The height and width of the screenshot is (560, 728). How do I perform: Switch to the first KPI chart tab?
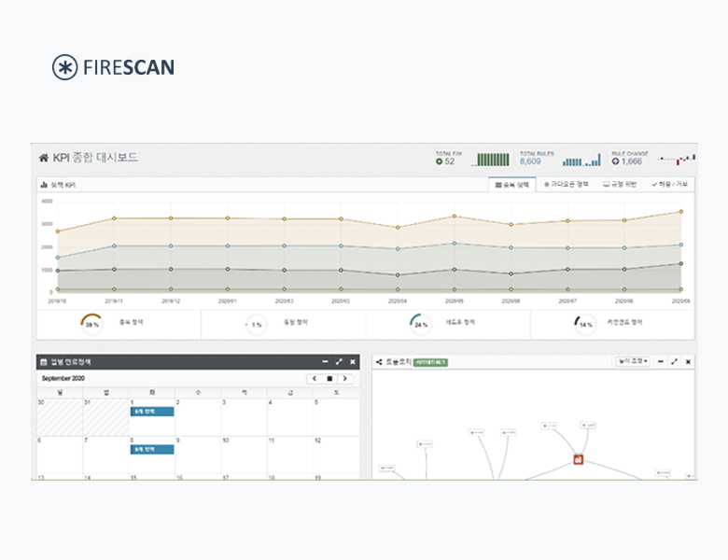[x=512, y=185]
